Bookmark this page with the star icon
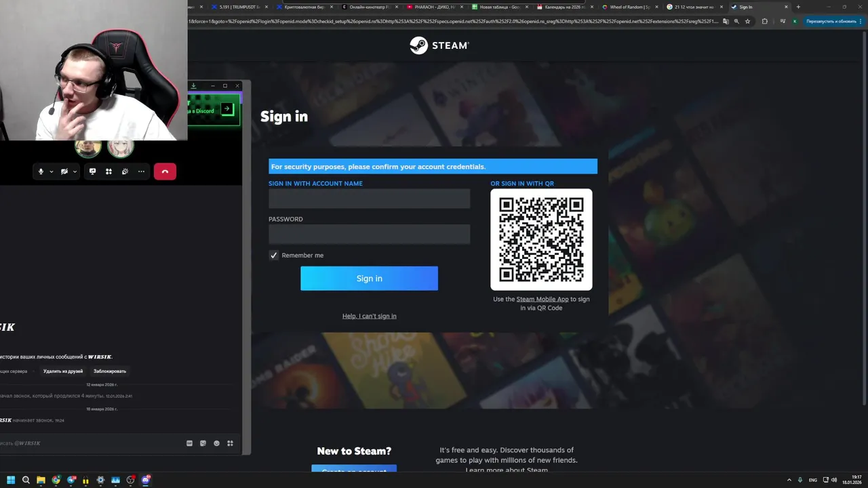This screenshot has width=868, height=488. coord(748,21)
